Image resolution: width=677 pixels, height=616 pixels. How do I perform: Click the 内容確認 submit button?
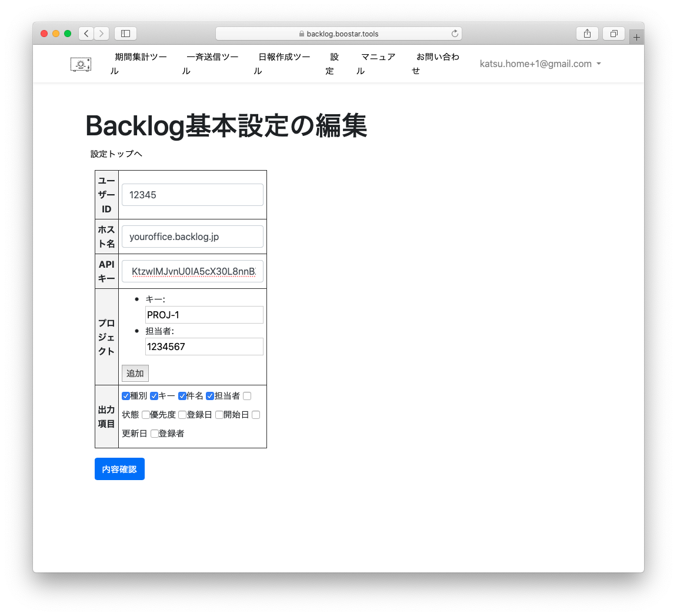pos(119,469)
